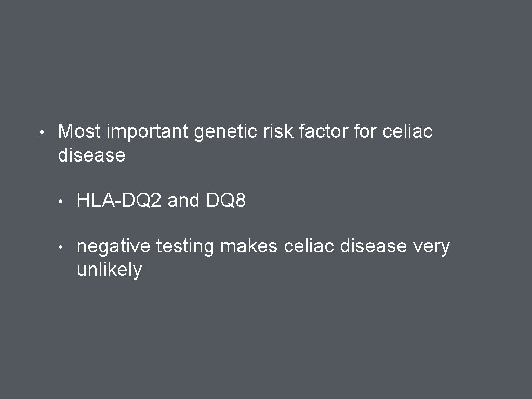Click the word 'negative' in last bullet
532x399 pixels.
coord(114,247)
